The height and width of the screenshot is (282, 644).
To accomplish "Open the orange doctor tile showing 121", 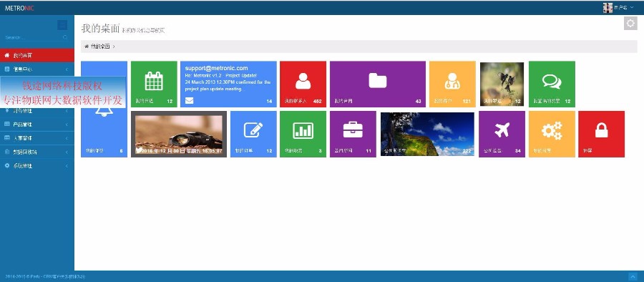I will click(452, 84).
